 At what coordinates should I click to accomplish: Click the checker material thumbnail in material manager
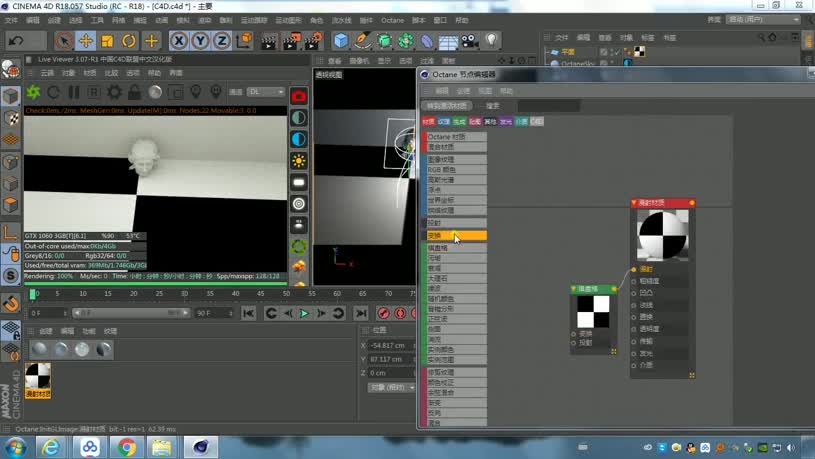(x=38, y=381)
